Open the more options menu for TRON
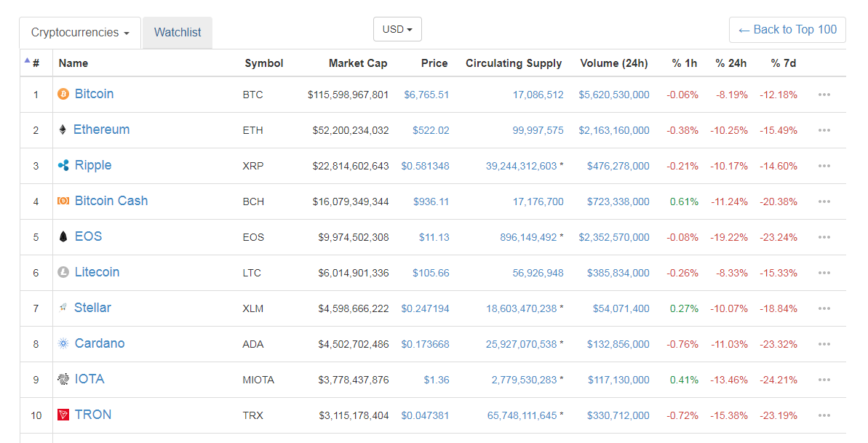 tap(824, 415)
